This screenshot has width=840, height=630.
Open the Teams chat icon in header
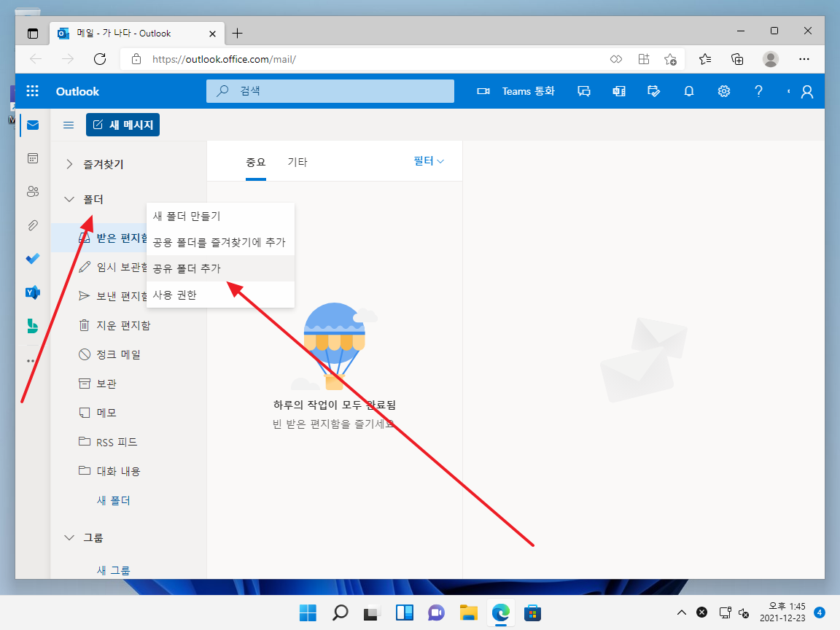pos(584,91)
